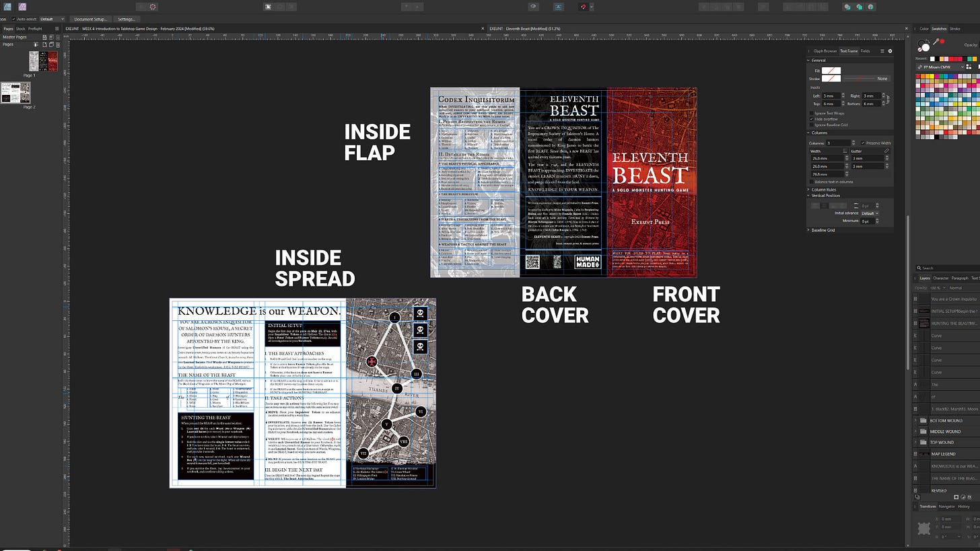Open the Preflight tab
Viewport: 980px width, 551px height.
[35, 29]
